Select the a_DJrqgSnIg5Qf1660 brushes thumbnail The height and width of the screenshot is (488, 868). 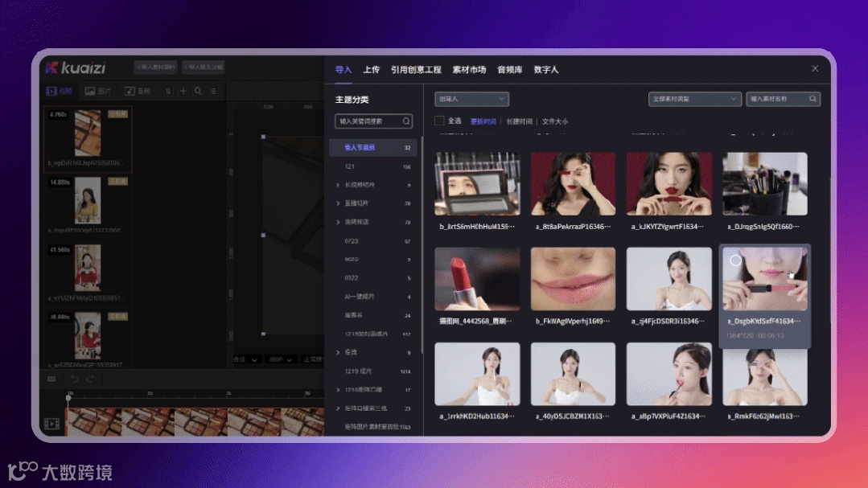tap(765, 183)
